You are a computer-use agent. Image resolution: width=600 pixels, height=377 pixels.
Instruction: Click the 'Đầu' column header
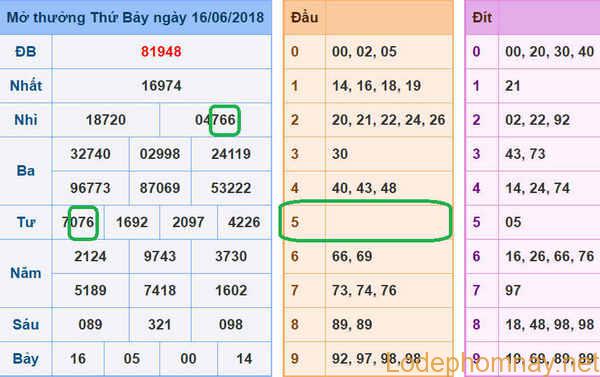click(305, 18)
